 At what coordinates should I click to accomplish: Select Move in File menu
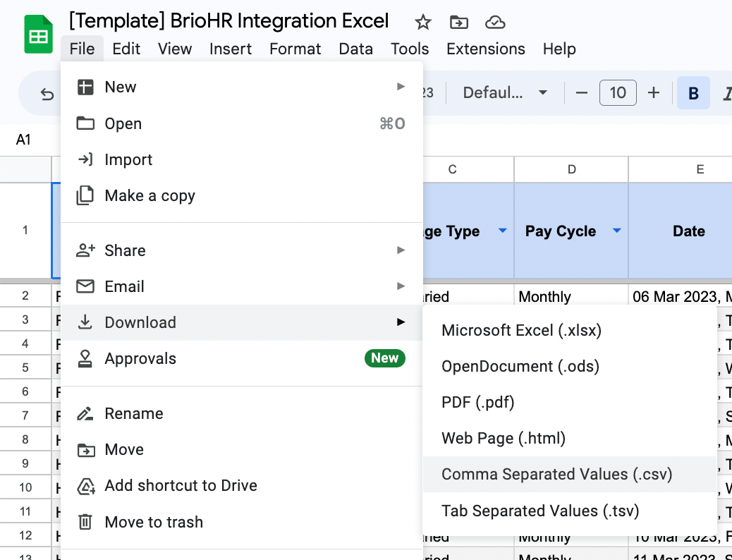pyautogui.click(x=242, y=450)
